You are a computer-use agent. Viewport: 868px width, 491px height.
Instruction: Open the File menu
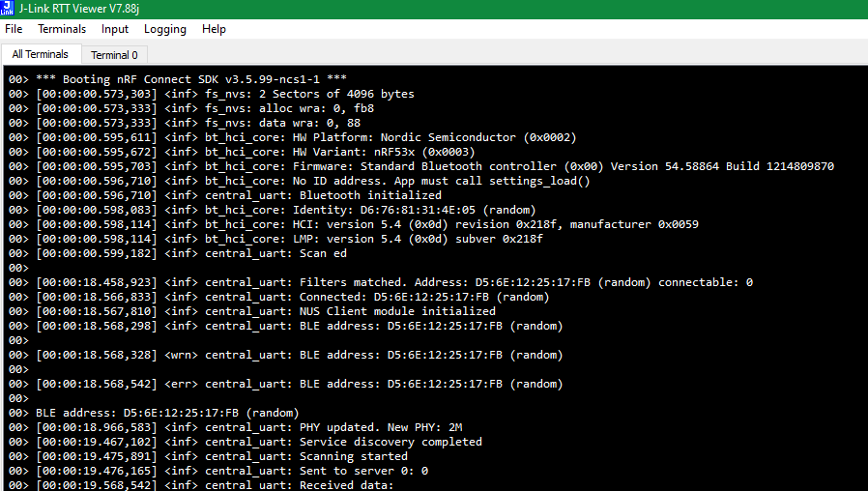[x=14, y=29]
